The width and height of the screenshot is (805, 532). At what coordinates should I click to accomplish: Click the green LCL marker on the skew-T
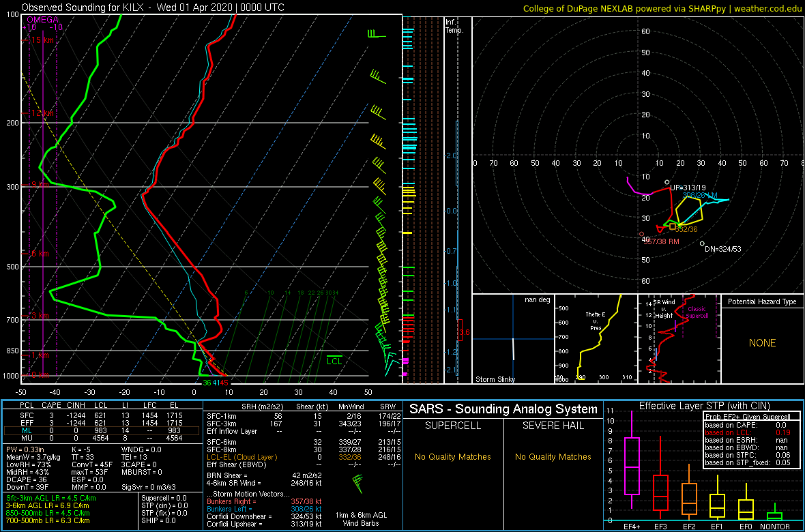(x=335, y=361)
